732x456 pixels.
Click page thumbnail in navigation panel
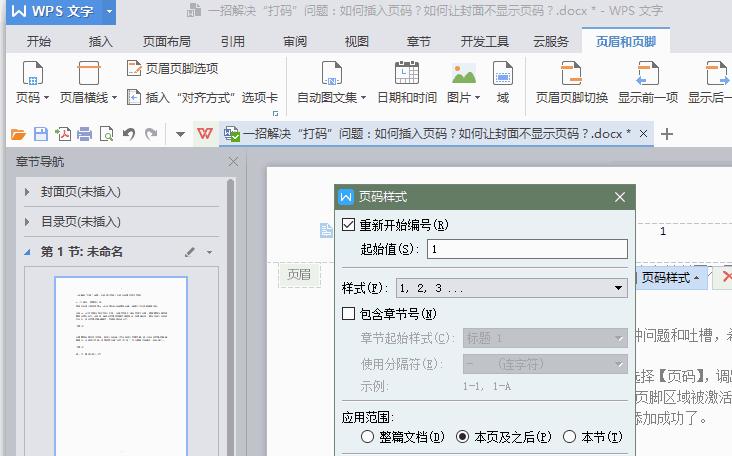point(121,365)
